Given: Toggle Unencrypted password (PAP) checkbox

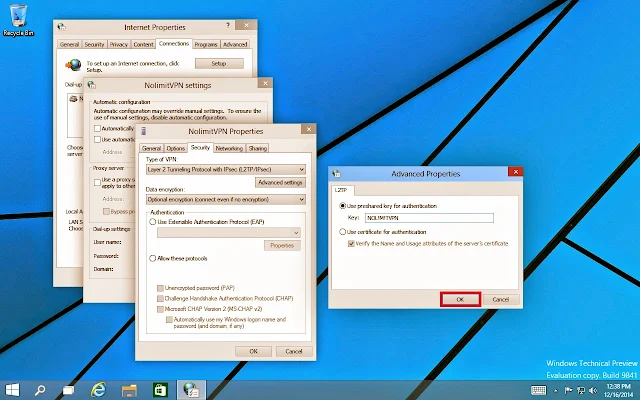Looking at the screenshot, I should click(x=160, y=288).
